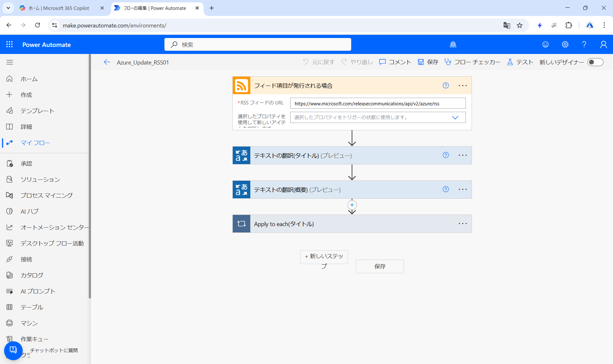Image resolution: width=613 pixels, height=364 pixels.
Task: Collapse the left navigation hamburger menu
Action: 10,62
